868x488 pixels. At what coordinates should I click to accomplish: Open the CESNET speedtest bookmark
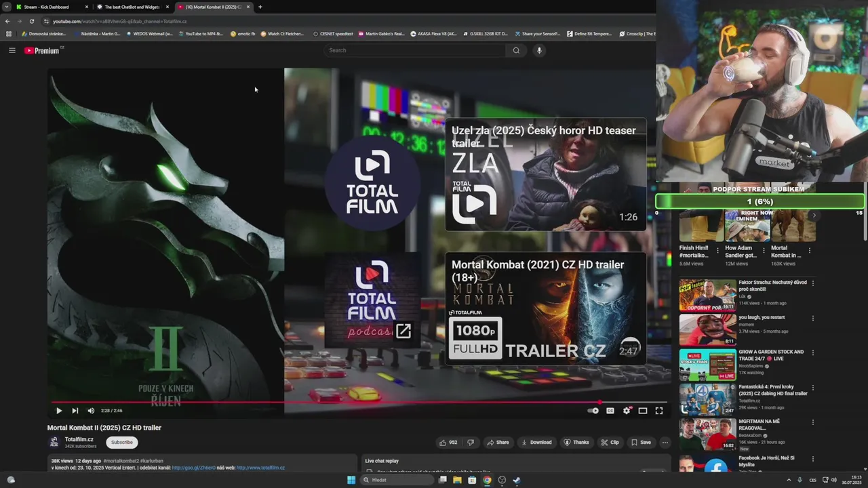coord(333,33)
